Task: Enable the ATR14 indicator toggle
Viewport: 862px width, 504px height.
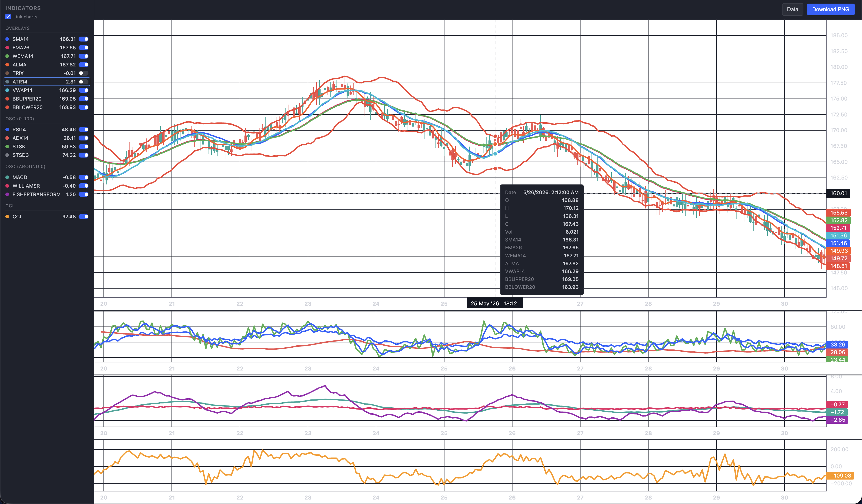Action: [84, 82]
